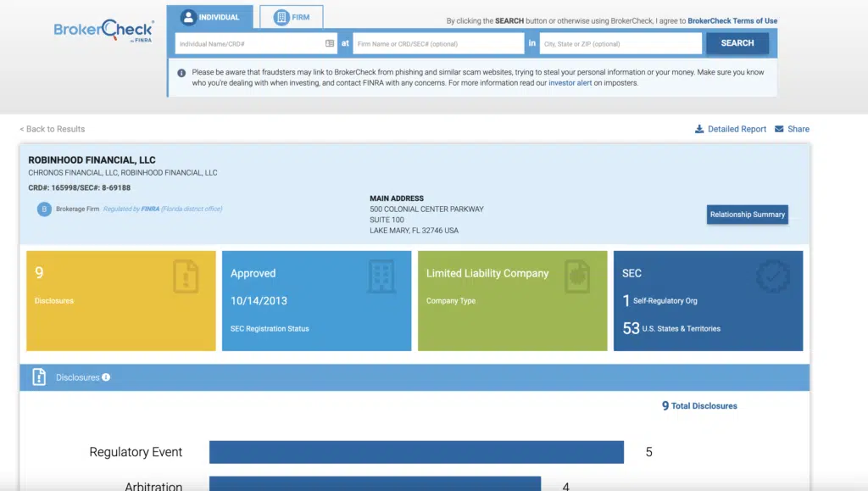Open the investor alert link
The image size is (868, 491).
[570, 83]
